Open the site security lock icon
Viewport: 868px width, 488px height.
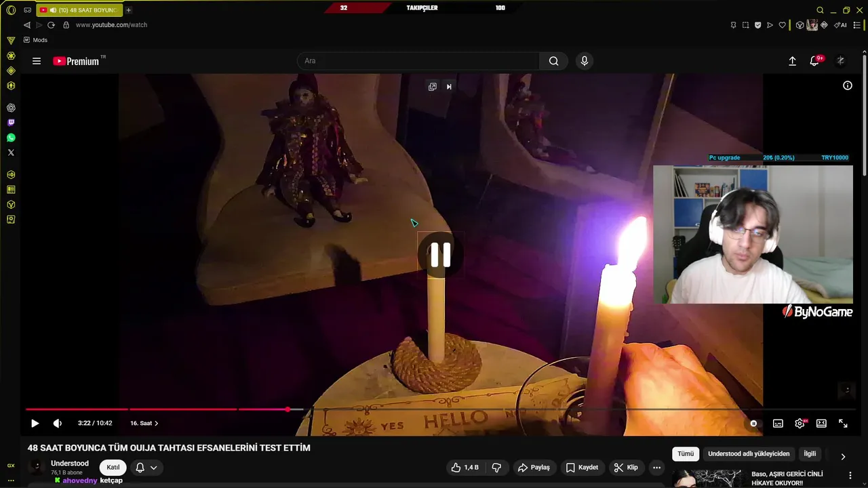click(66, 25)
